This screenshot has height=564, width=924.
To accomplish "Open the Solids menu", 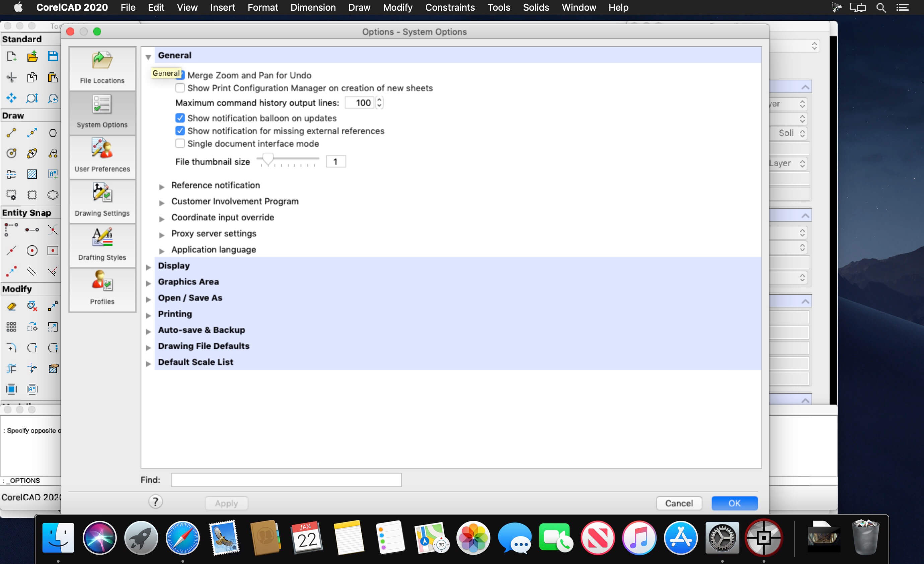I will coord(536,7).
